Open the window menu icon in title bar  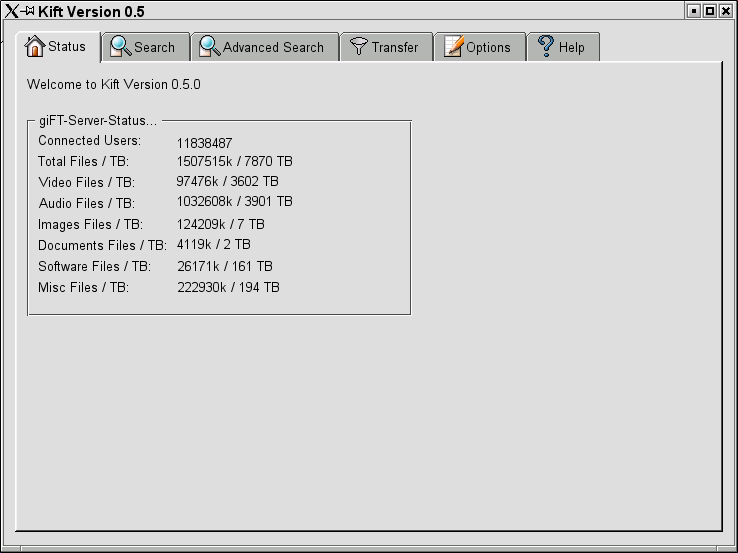[12, 11]
